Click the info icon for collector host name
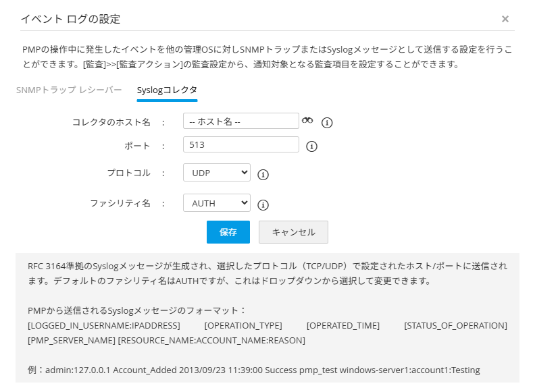 327,122
